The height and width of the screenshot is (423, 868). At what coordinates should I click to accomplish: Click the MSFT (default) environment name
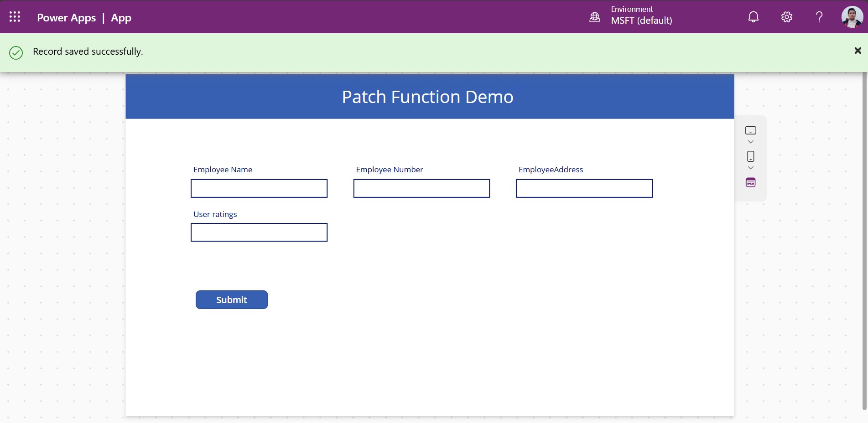[x=641, y=21]
